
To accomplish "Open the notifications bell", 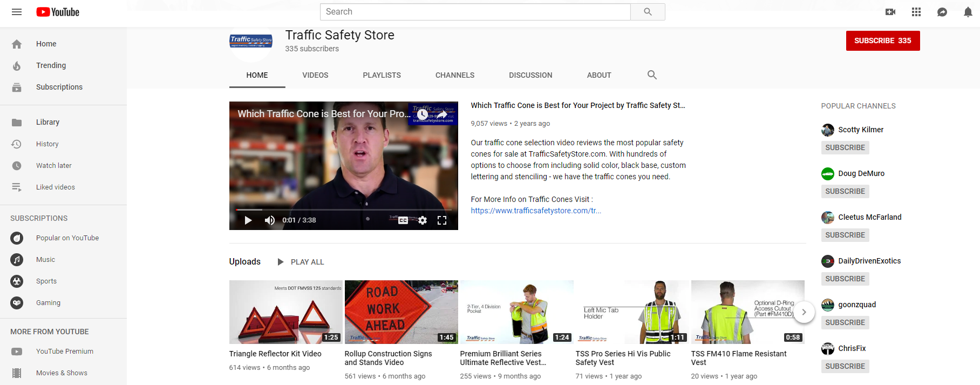I will (968, 12).
